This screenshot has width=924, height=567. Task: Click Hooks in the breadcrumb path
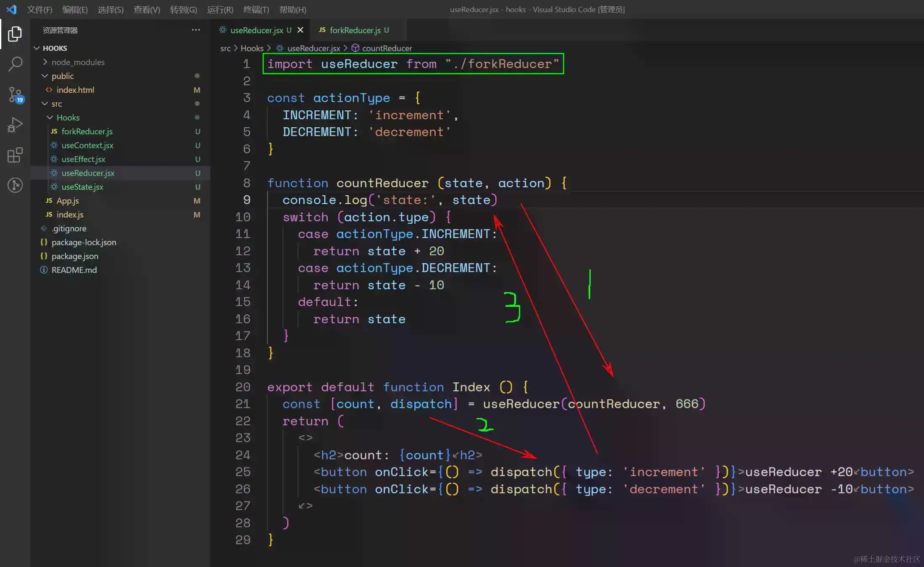point(252,48)
